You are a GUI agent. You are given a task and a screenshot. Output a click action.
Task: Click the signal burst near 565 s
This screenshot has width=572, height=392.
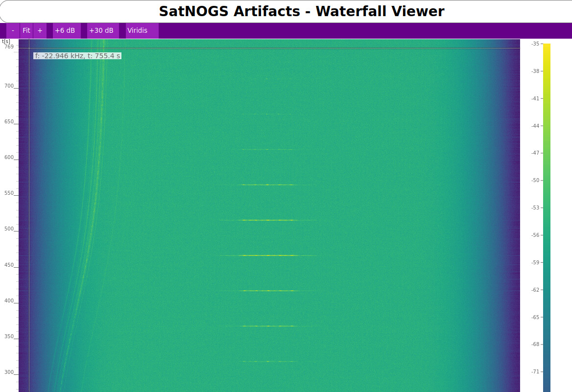click(x=268, y=184)
